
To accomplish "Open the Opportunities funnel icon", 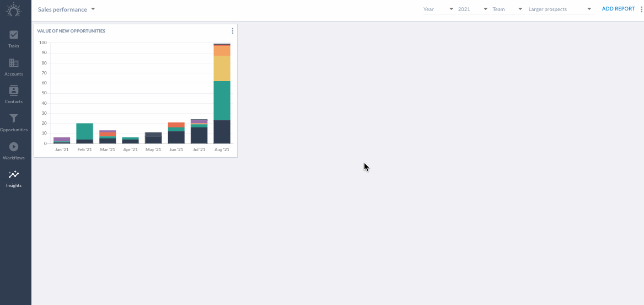I will click(x=14, y=119).
